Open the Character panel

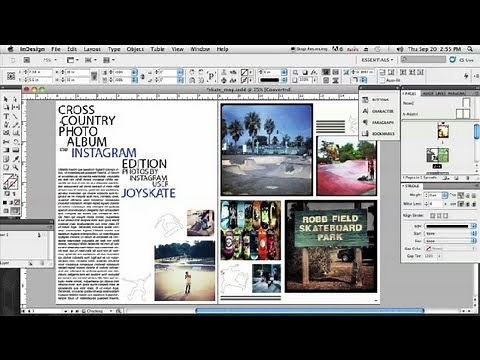[378, 111]
